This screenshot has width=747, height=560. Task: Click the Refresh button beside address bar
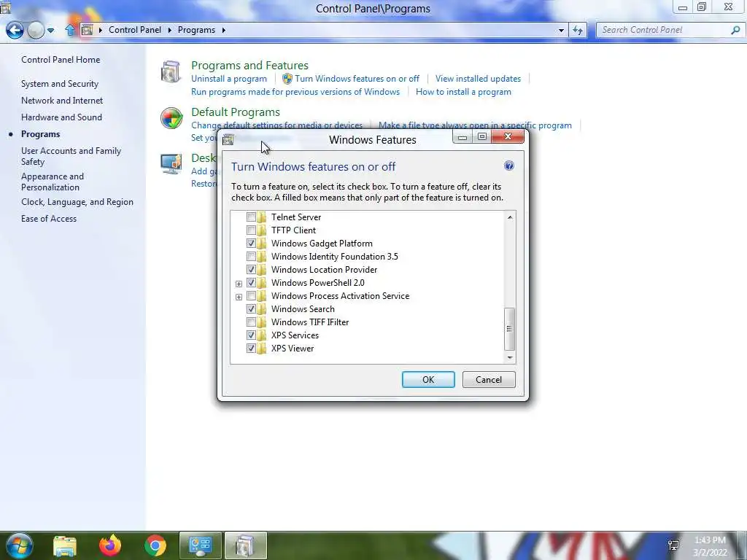578,30
